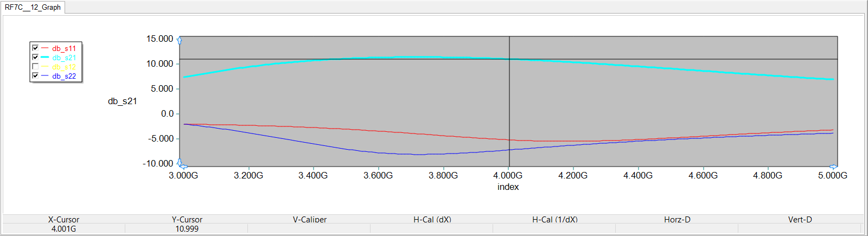Click the 5.000 Y-axis tick label
Image resolution: width=868 pixels, height=236 pixels.
click(162, 89)
